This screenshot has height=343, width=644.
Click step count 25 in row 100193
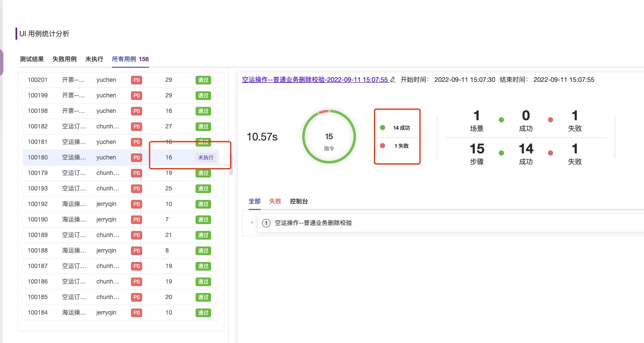[x=168, y=189]
